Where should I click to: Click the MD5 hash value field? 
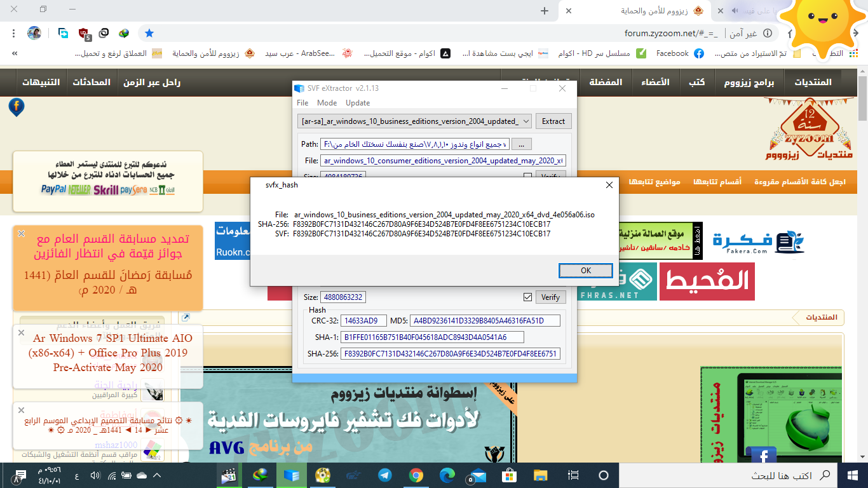(x=485, y=320)
